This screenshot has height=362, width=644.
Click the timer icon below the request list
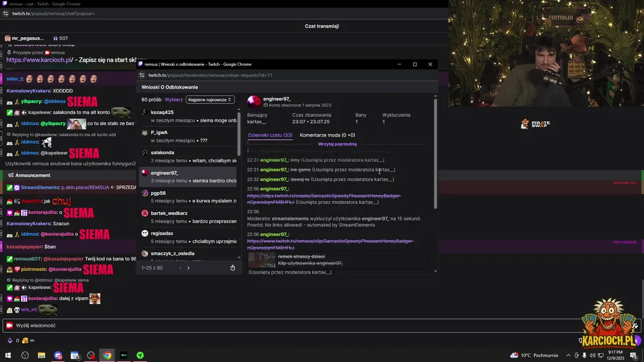coord(233,268)
